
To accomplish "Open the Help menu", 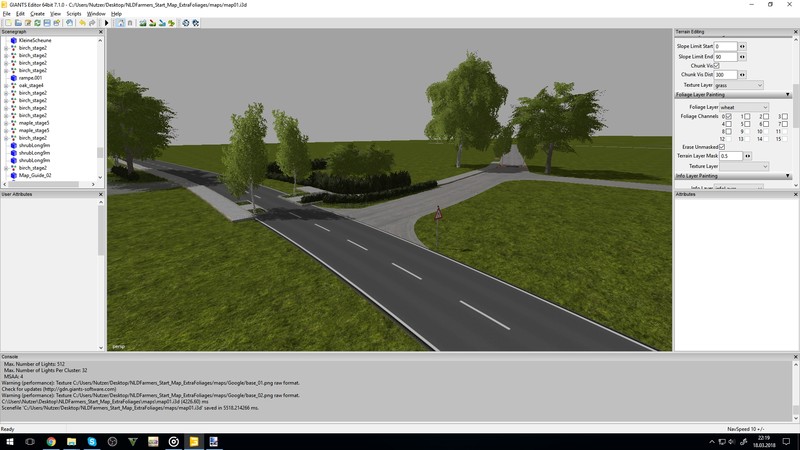I will (x=116, y=14).
